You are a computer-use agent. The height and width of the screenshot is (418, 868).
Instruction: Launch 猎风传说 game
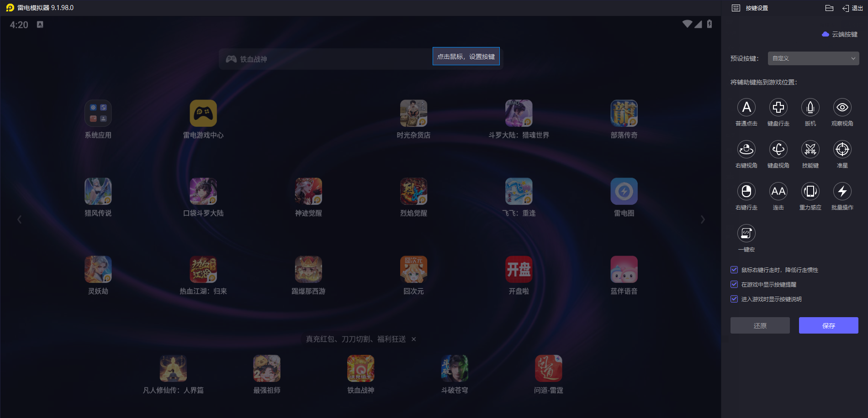[x=98, y=191]
